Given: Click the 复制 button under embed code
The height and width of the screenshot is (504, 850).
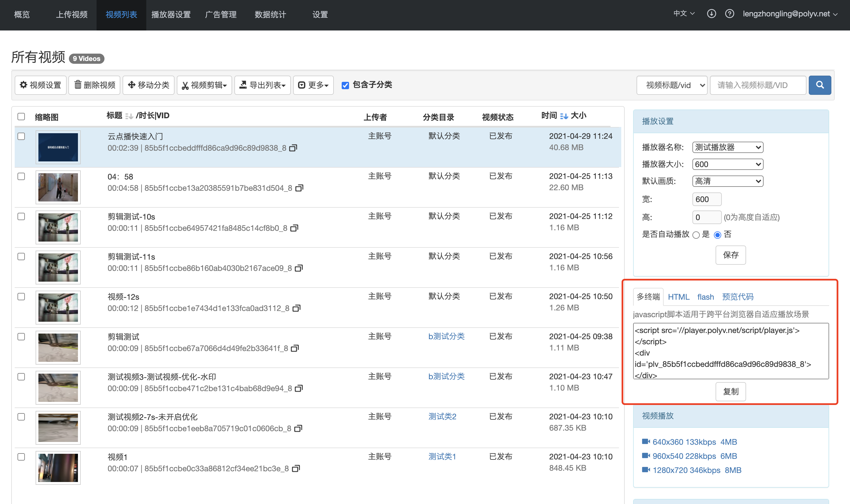Looking at the screenshot, I should coord(731,392).
